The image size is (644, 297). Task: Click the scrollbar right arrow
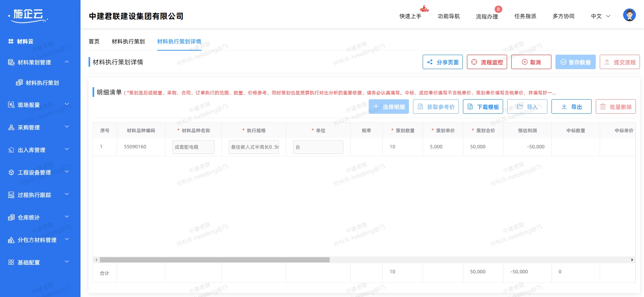632,260
